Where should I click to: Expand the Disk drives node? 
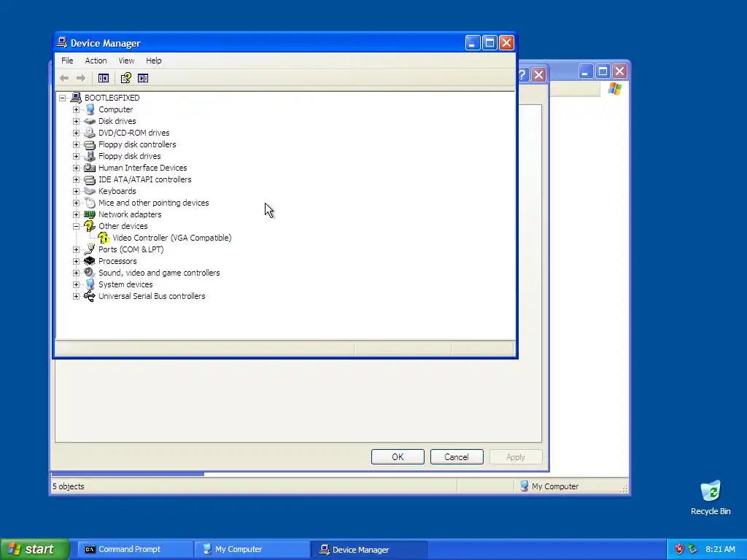point(76,121)
